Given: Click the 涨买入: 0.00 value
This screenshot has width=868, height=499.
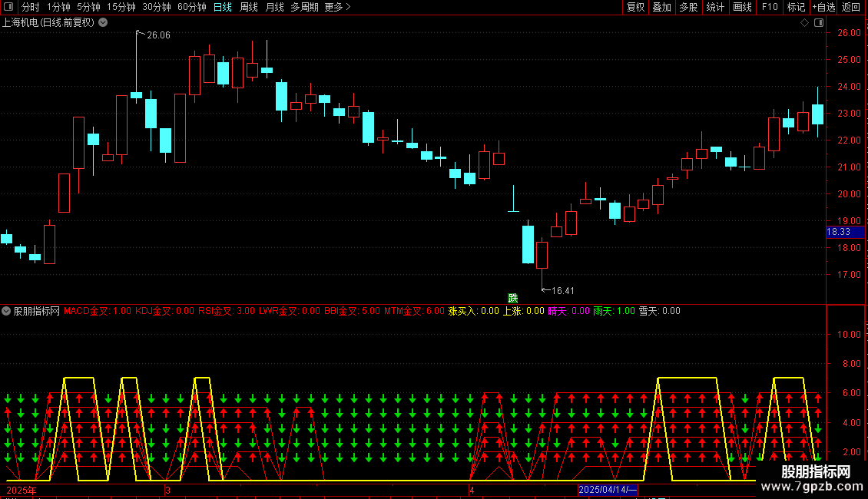Looking at the screenshot, I should pos(473,311).
